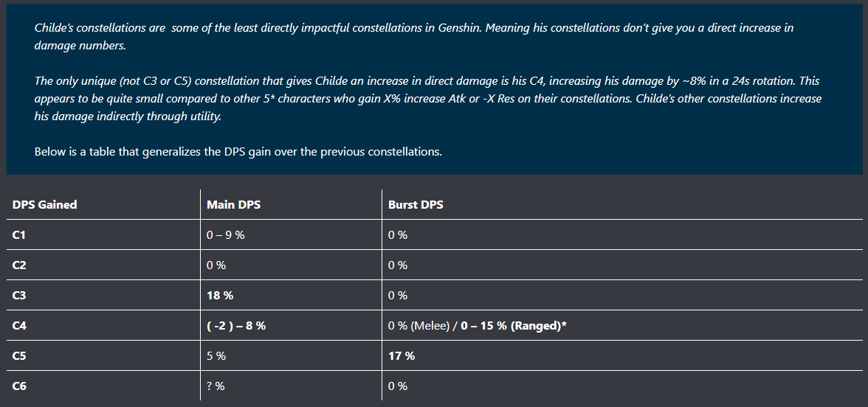Click the sentence "Below is a table that generalizes"
868x407 pixels.
coord(238,151)
